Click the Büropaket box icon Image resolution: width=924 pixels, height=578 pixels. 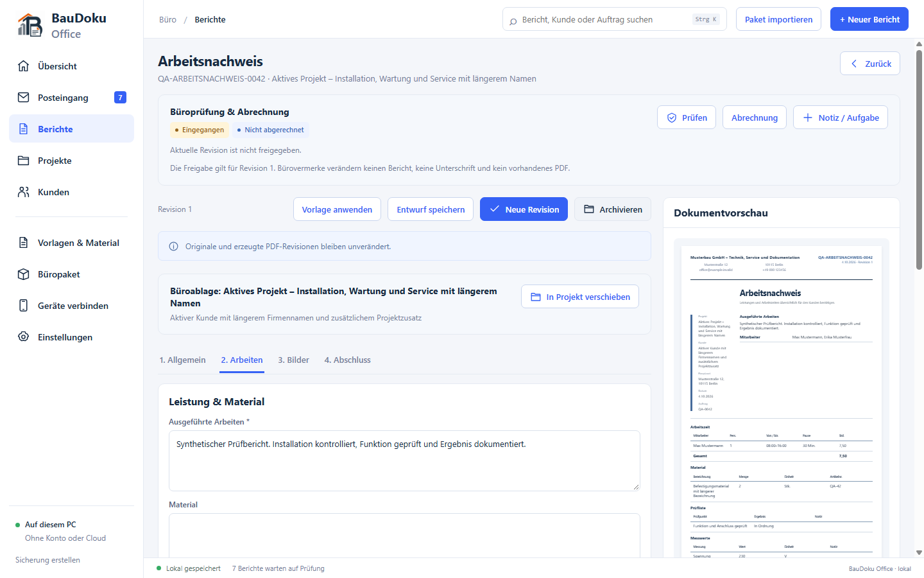[24, 274]
